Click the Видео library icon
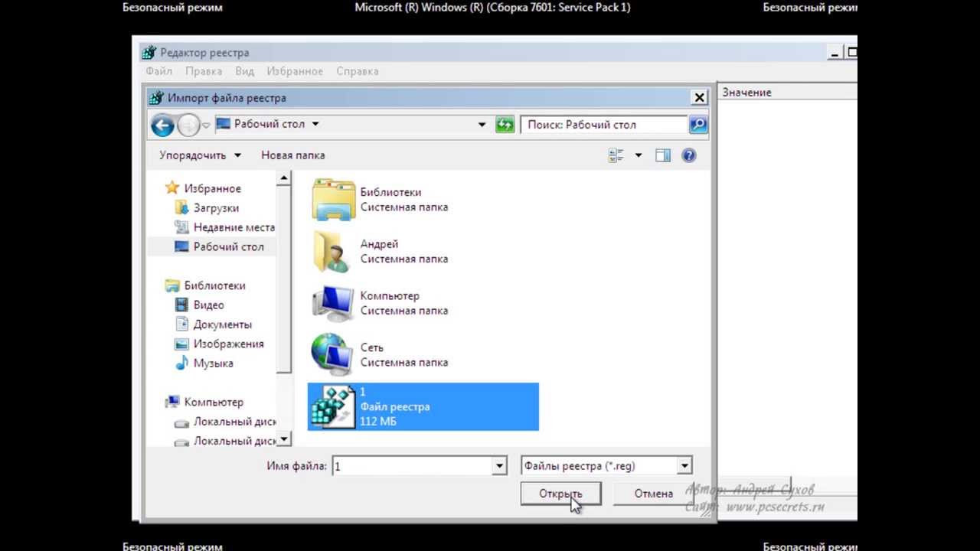Screen dimensions: 980x551 pos(181,305)
